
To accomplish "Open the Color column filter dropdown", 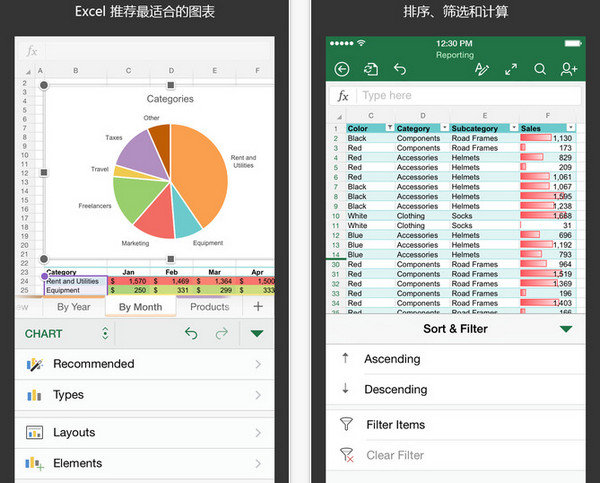I will 390,127.
